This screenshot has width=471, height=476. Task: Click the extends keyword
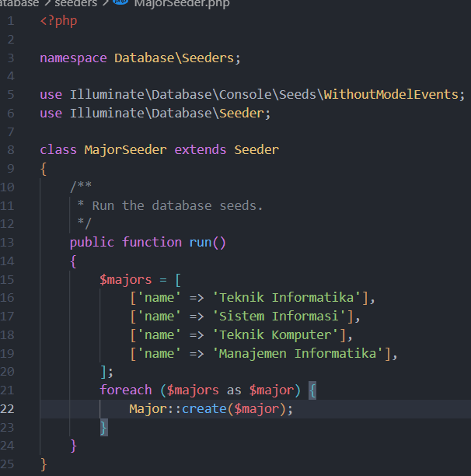pos(201,149)
